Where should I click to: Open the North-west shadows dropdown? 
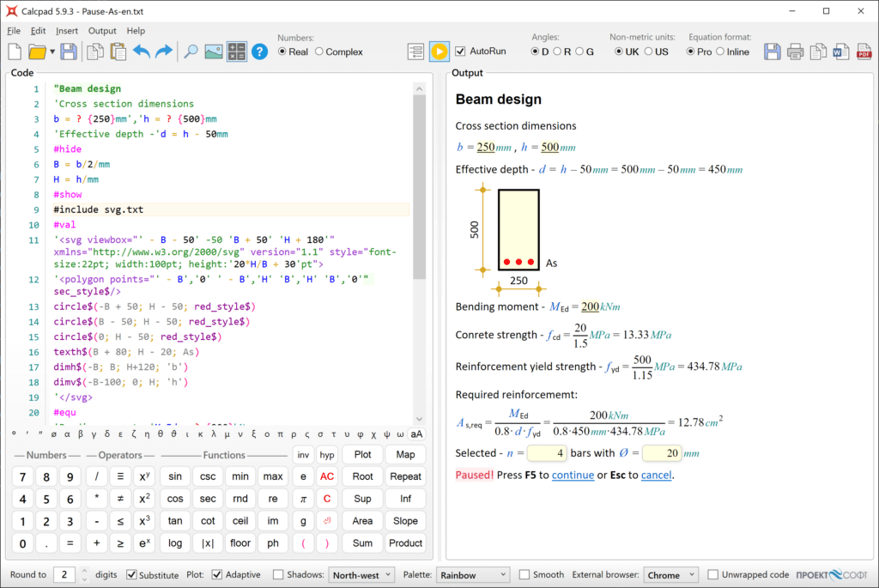pos(361,574)
